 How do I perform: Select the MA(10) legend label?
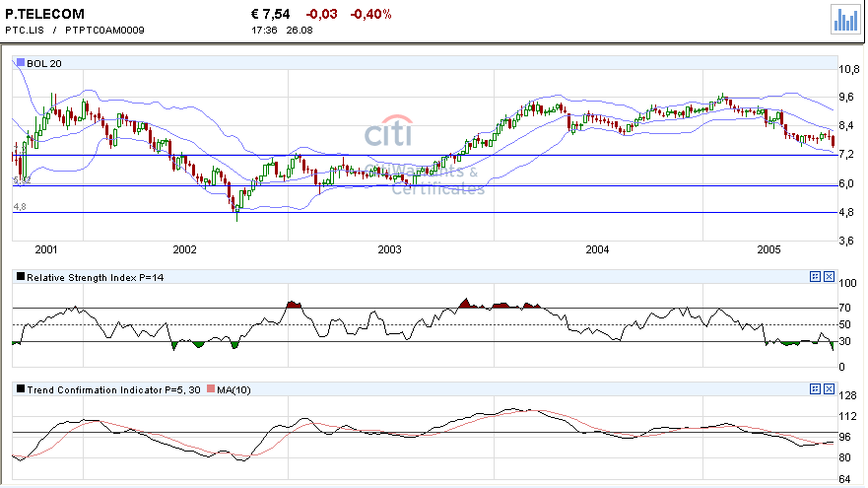(x=234, y=390)
